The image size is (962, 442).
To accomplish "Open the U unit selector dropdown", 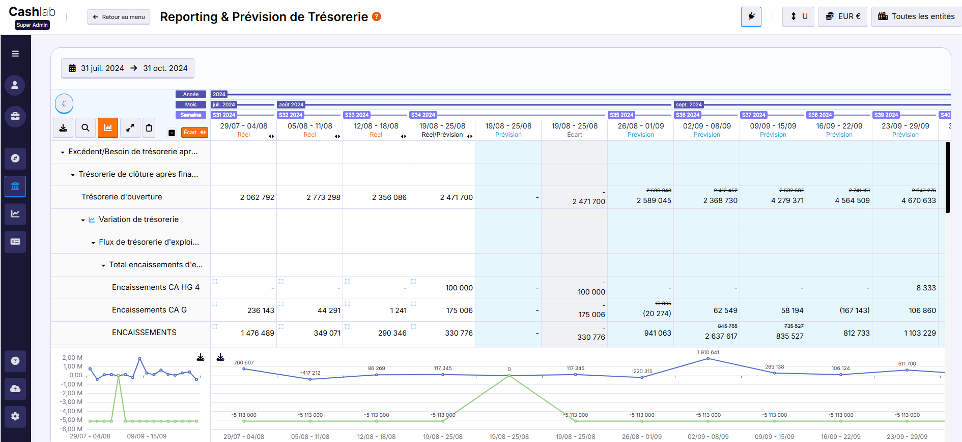I will pos(798,17).
